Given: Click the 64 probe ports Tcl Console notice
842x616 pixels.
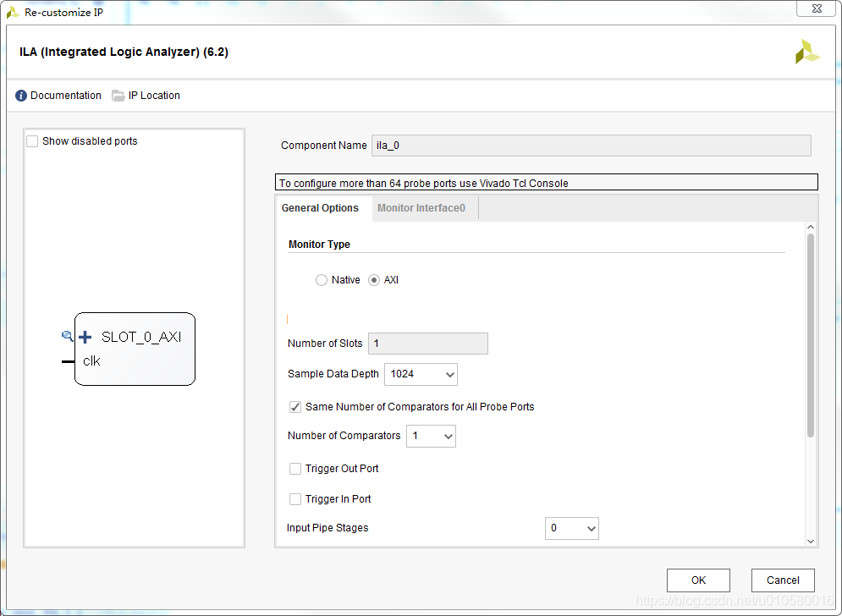Looking at the screenshot, I should 547,182.
